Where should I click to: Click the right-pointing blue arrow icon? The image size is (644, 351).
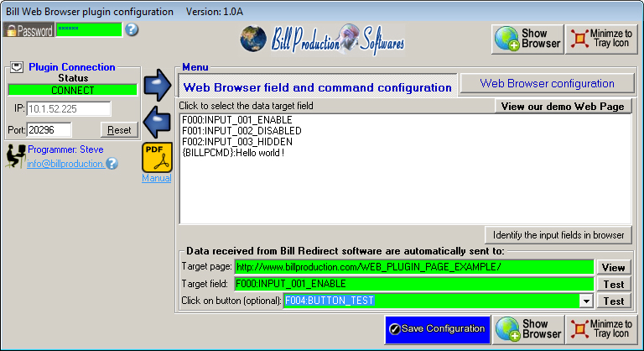point(158,85)
